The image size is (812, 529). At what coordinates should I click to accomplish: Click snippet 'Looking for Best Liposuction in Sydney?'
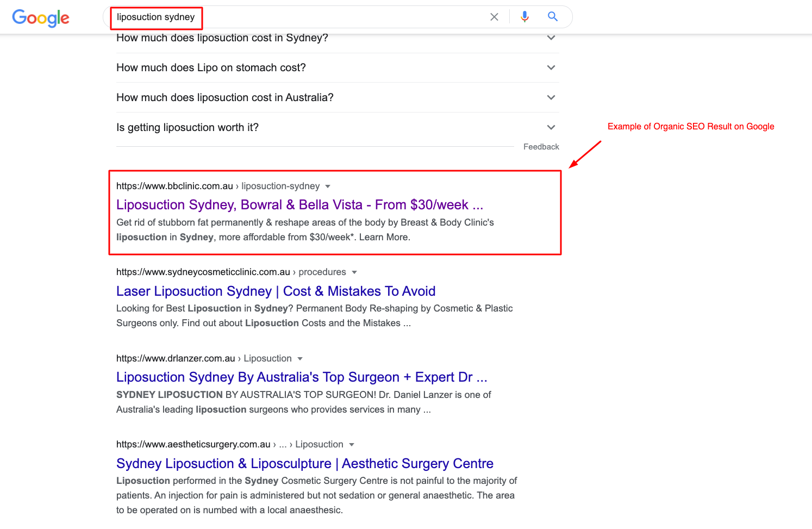[x=315, y=316]
